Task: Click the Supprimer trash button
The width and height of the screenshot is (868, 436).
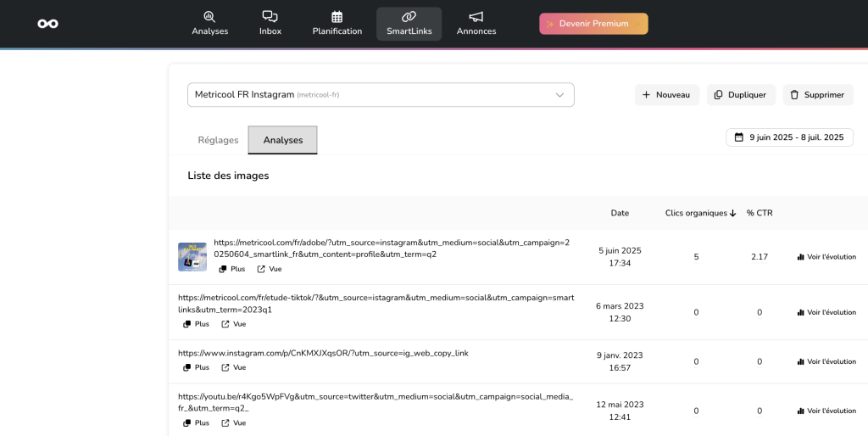Action: pos(817,95)
